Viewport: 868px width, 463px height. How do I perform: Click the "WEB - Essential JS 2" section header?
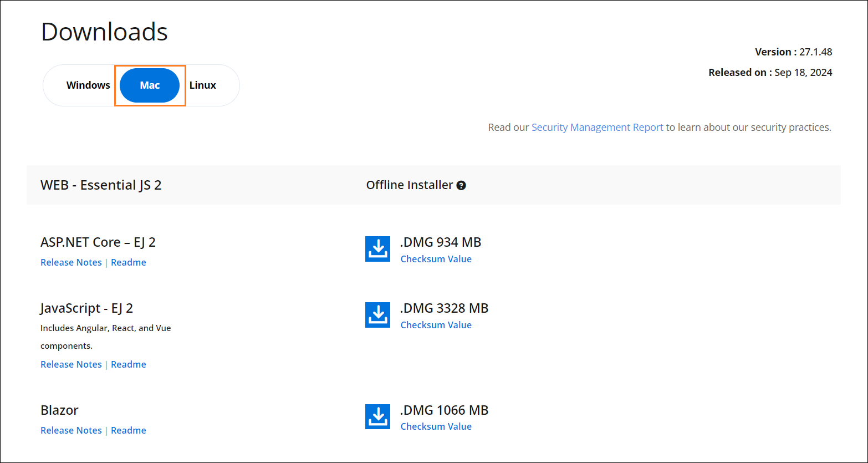point(101,185)
